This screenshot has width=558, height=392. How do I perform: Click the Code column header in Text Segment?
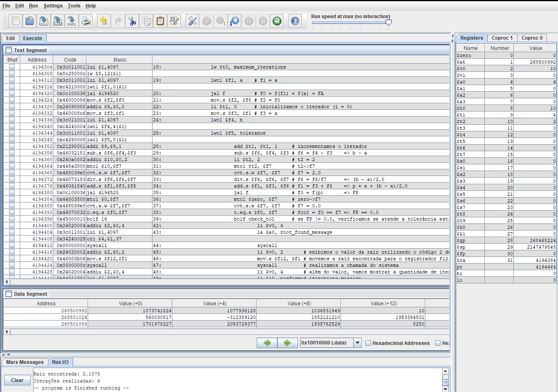[x=70, y=60]
